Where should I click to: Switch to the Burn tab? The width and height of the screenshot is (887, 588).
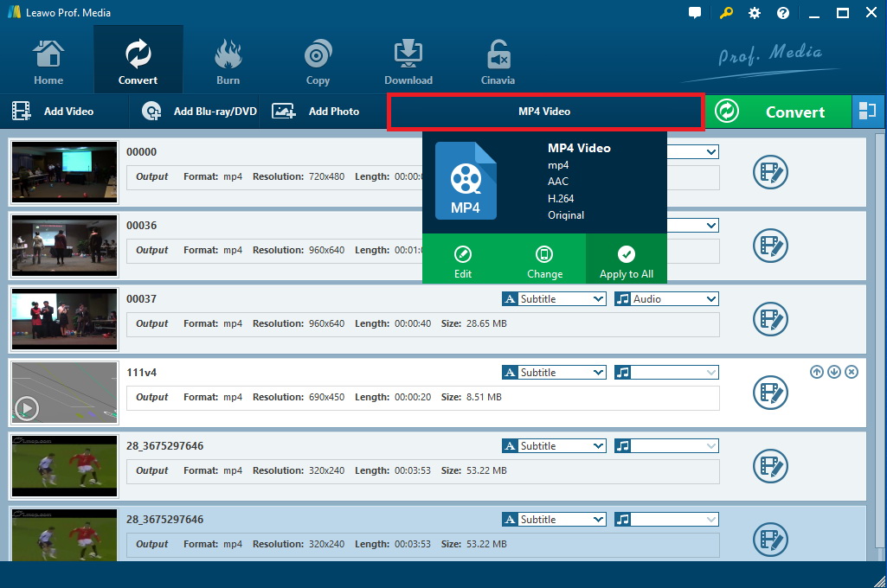(228, 58)
